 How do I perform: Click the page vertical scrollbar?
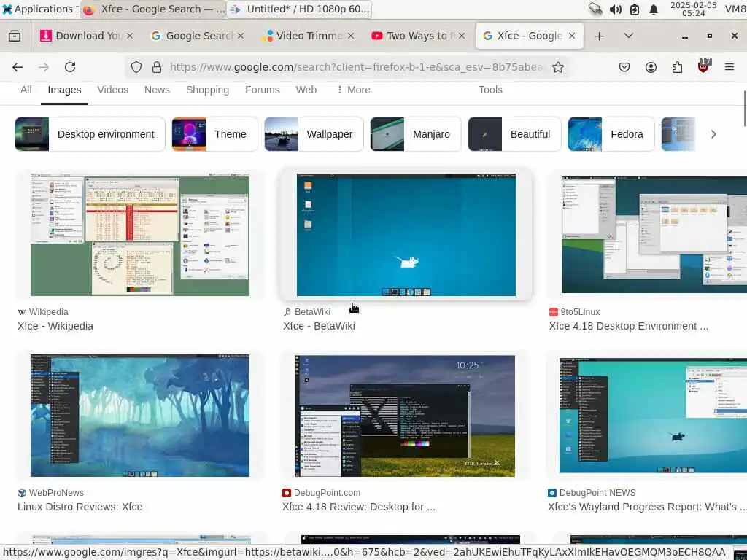(745, 109)
